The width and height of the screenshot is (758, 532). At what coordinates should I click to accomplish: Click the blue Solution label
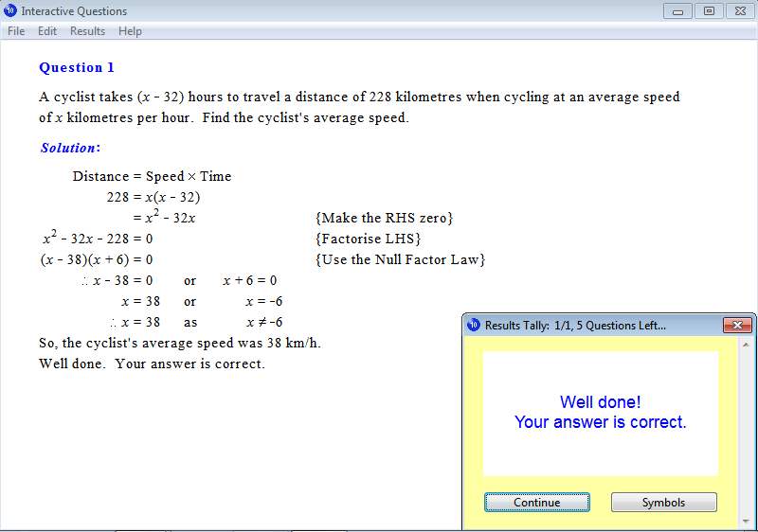coord(70,148)
